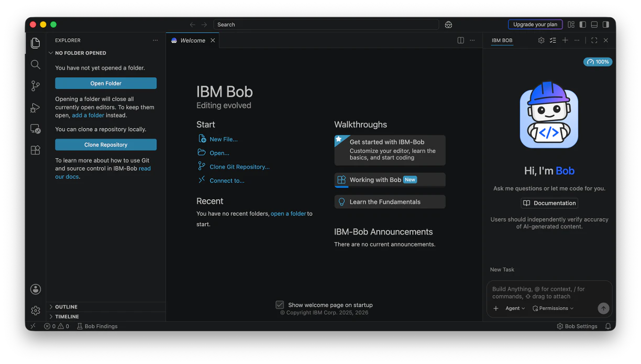Viewport: 641px width, 364px height.
Task: Click the Upgrade your plan button
Action: (x=535, y=25)
